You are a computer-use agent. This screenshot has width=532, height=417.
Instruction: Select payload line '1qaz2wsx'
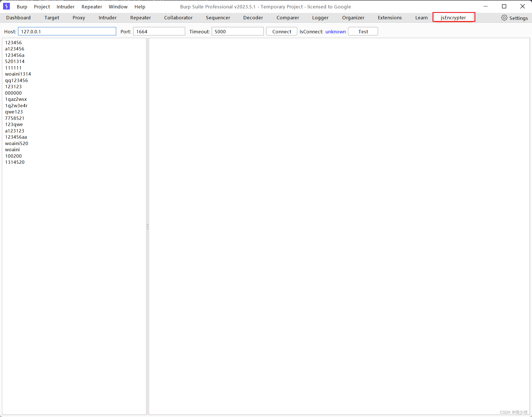[x=16, y=99]
